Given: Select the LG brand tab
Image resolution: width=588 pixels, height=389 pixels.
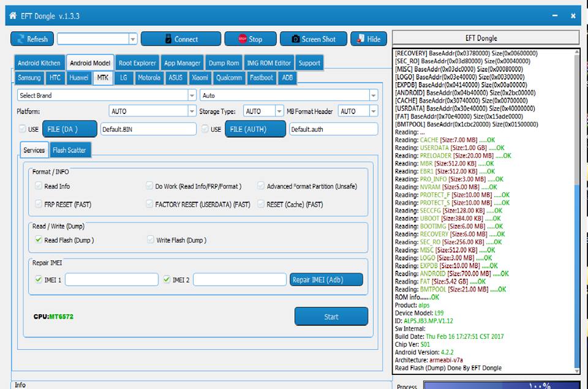Looking at the screenshot, I should coord(124,78).
